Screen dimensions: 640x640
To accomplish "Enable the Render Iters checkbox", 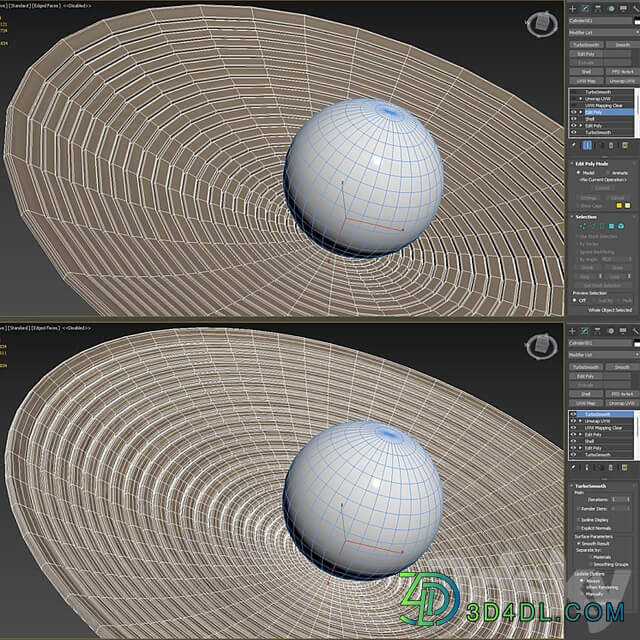I will (578, 509).
